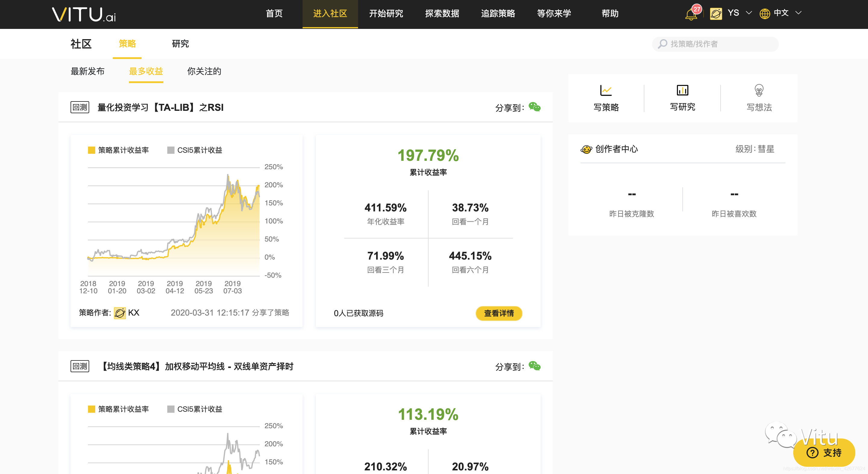Share the 加权移动平均线 strategy via WeChat icon
868x474 pixels.
pyautogui.click(x=535, y=366)
